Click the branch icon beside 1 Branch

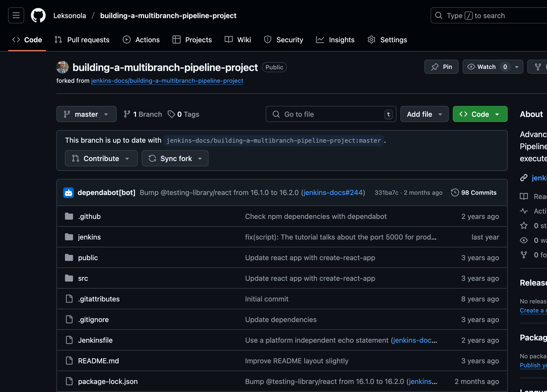click(127, 114)
